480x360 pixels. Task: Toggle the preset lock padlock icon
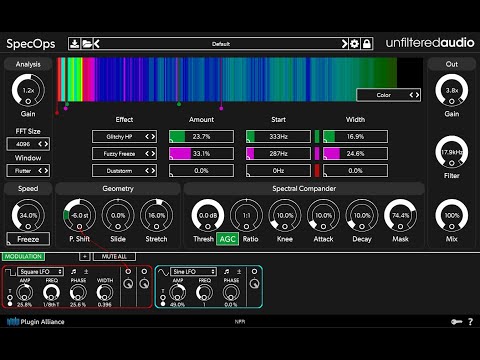(366, 44)
